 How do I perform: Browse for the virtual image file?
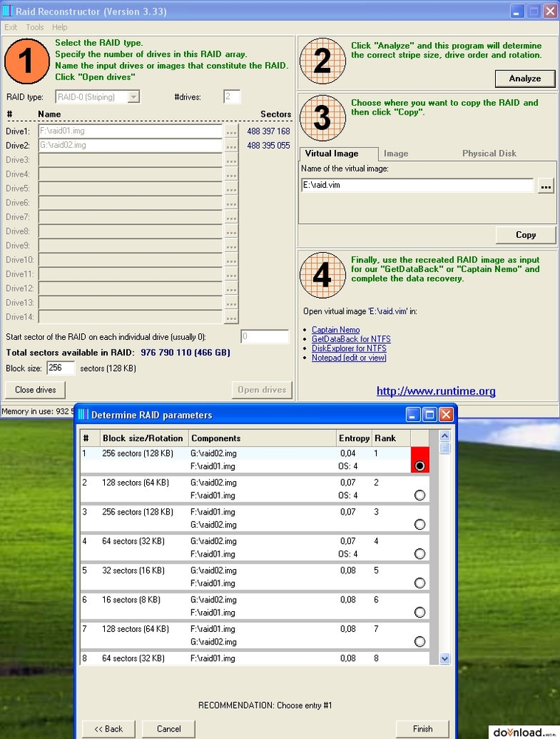pyautogui.click(x=545, y=185)
